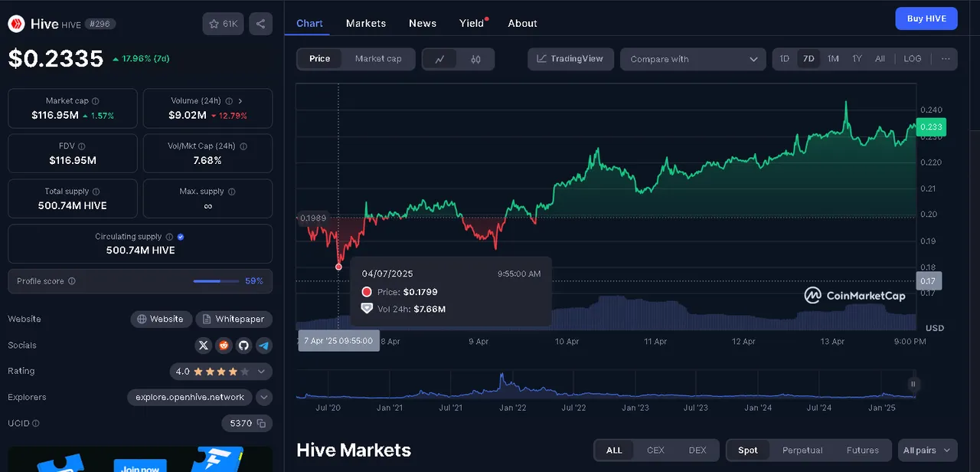The height and width of the screenshot is (472, 980).
Task: Open the Compare with dropdown
Action: coord(693,59)
